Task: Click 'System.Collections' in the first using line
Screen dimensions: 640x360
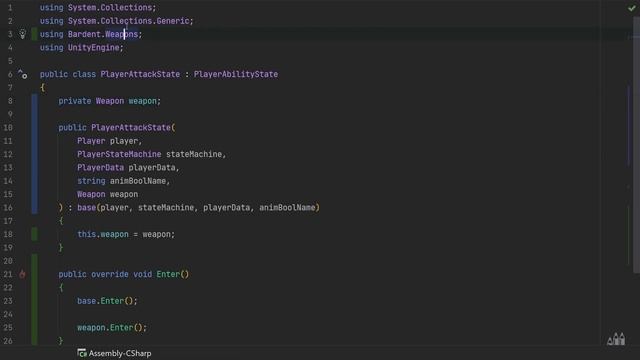Action: [x=109, y=7]
